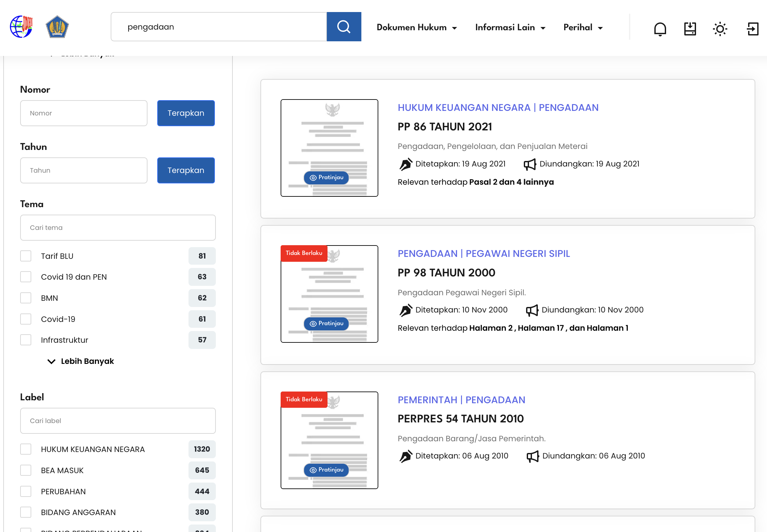Click the JDIH globe logo
The image size is (767, 532).
tap(21, 27)
